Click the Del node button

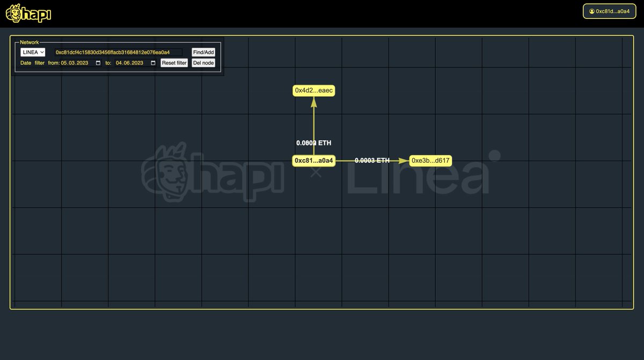click(x=203, y=63)
